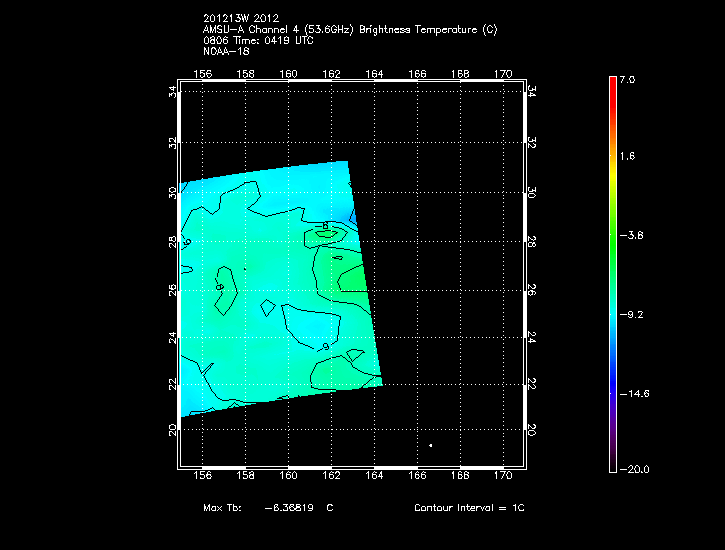Click the top axis longitude label 170

pos(505,74)
